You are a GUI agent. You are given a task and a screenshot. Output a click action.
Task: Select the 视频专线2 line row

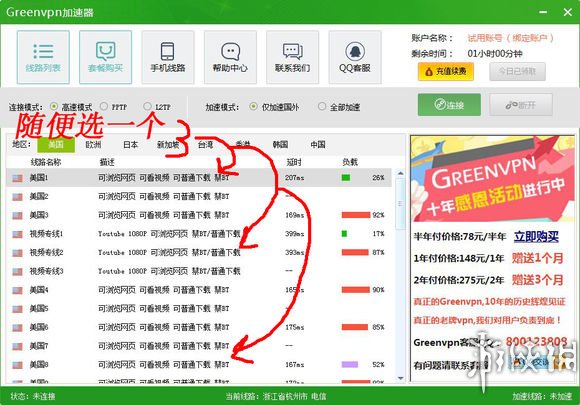tap(199, 252)
